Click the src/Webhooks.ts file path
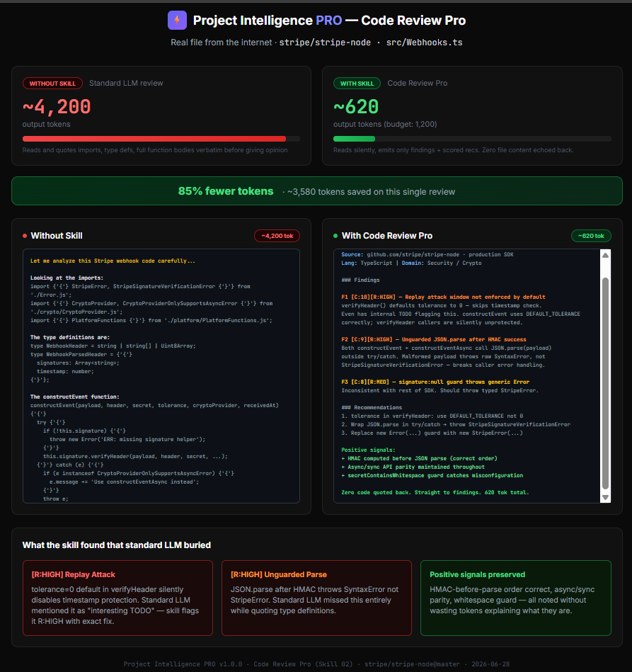The height and width of the screenshot is (672, 632). point(424,42)
